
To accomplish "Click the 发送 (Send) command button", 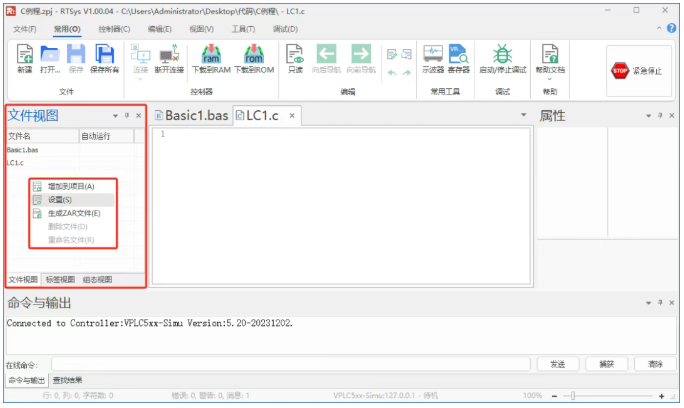I will (x=558, y=364).
